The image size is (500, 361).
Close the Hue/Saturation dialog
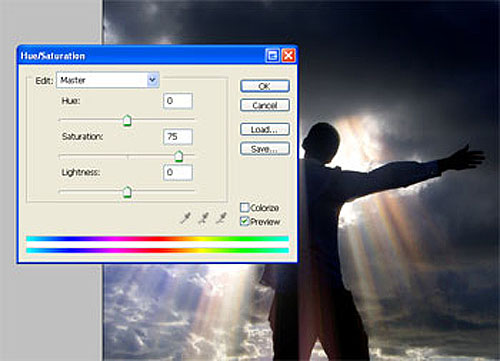(x=288, y=55)
